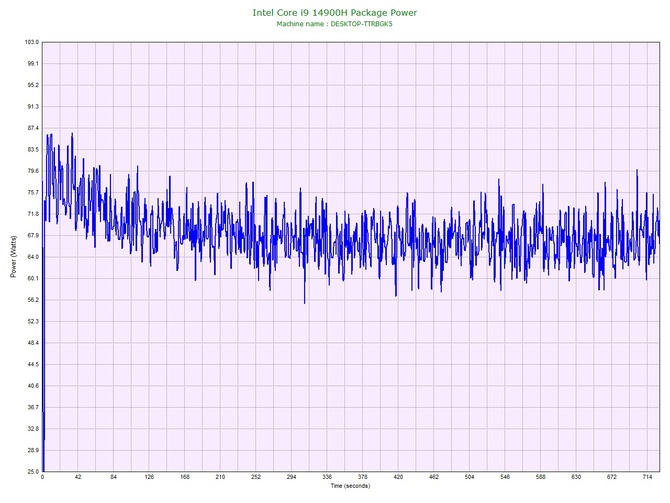Select the 32.8 y-axis value
The width and height of the screenshot is (670, 503).
tap(33, 429)
